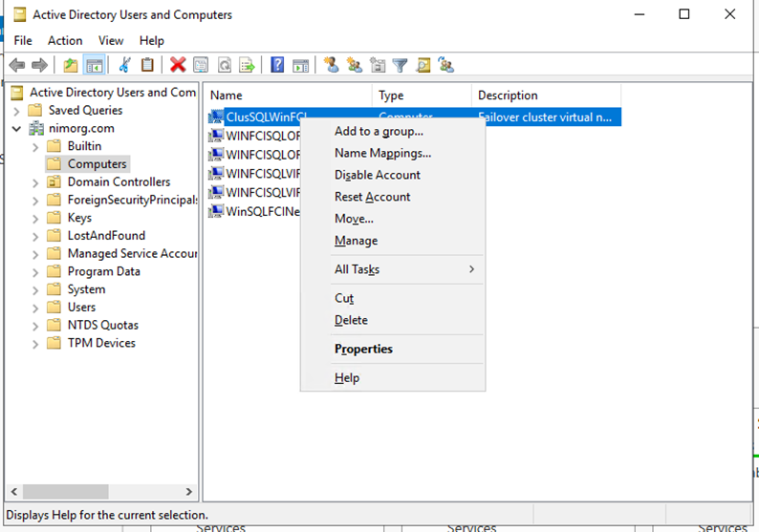Open the Action menu in menu bar
Screen dimensions: 759x532
[65, 41]
